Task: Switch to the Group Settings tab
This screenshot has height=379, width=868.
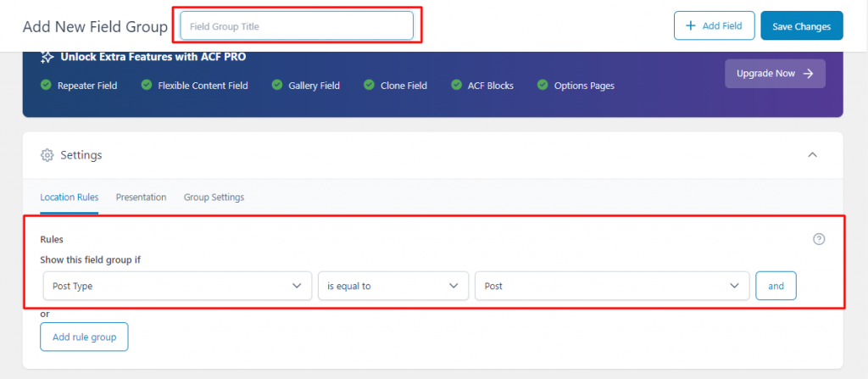Action: (214, 198)
